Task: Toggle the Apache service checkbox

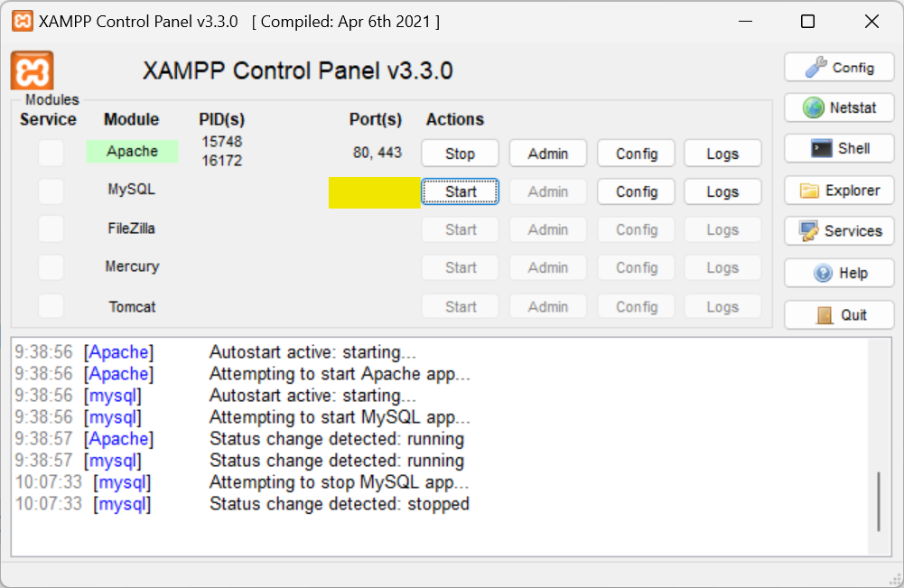Action: pyautogui.click(x=51, y=153)
